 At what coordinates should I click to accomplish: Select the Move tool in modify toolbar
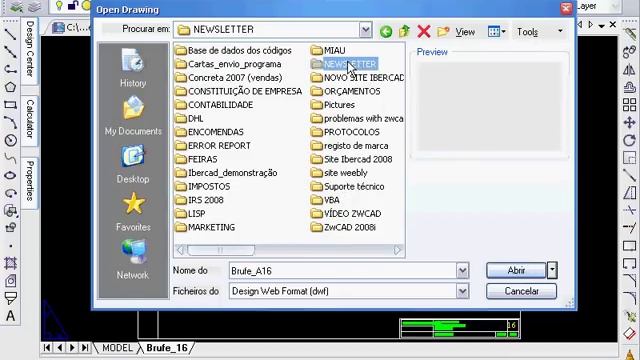[x=629, y=122]
